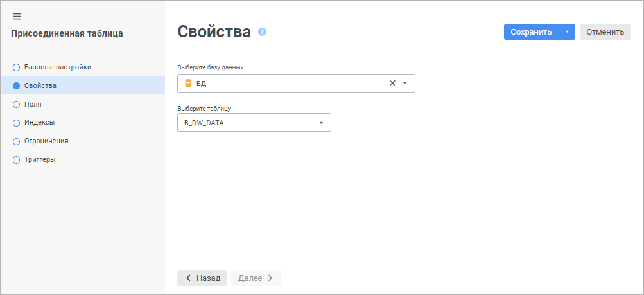Open the hamburger menu icon
The image size is (644, 295).
pyautogui.click(x=17, y=16)
